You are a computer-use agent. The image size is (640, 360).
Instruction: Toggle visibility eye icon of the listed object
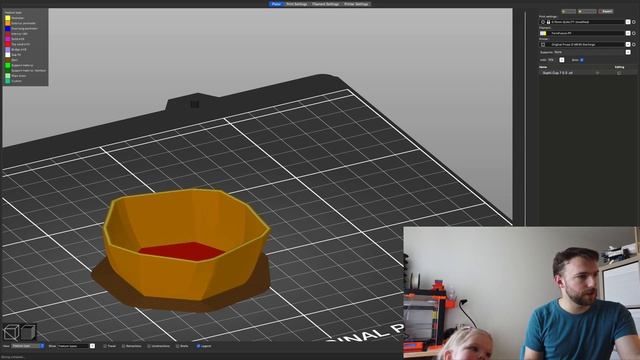(598, 73)
